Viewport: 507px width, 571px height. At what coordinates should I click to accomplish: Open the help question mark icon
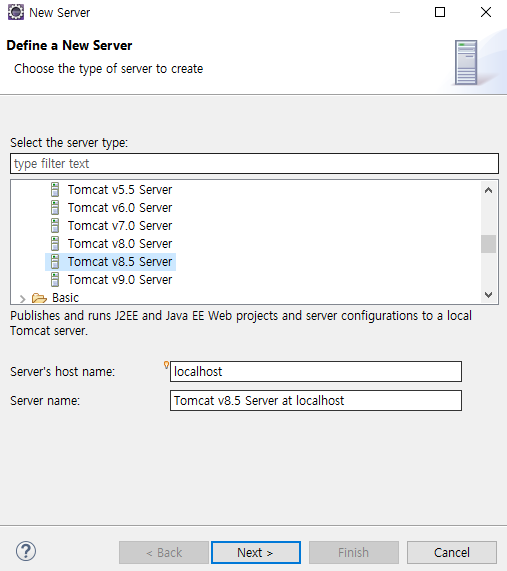26,551
